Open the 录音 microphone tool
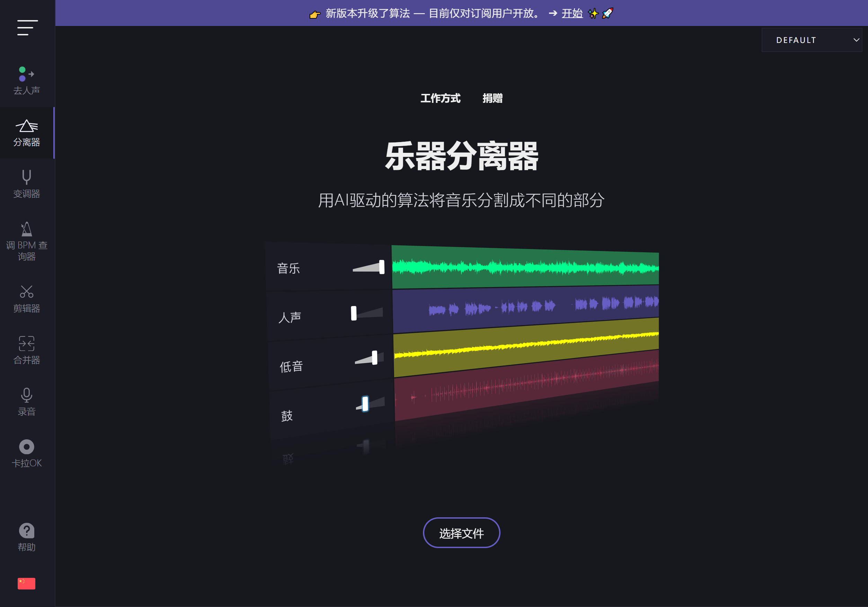This screenshot has width=868, height=607. coord(27,402)
